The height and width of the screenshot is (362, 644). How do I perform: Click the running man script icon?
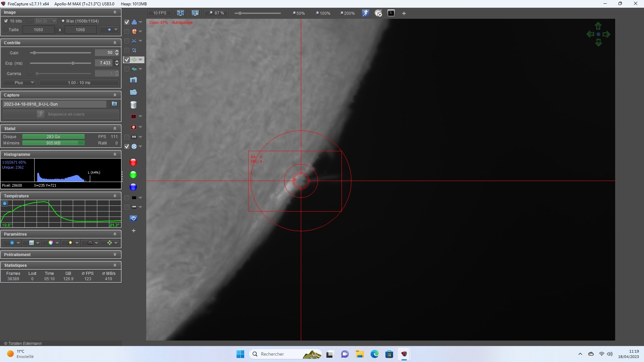[x=365, y=13]
